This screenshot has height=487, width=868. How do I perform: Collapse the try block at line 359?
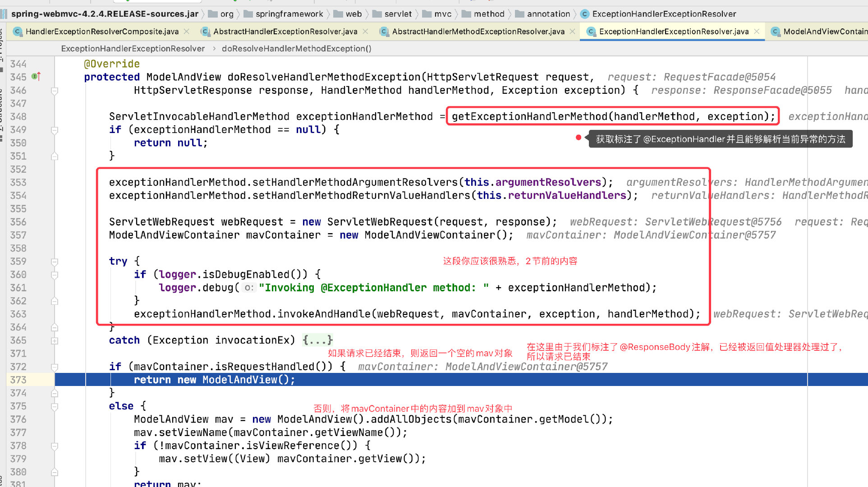(x=55, y=262)
